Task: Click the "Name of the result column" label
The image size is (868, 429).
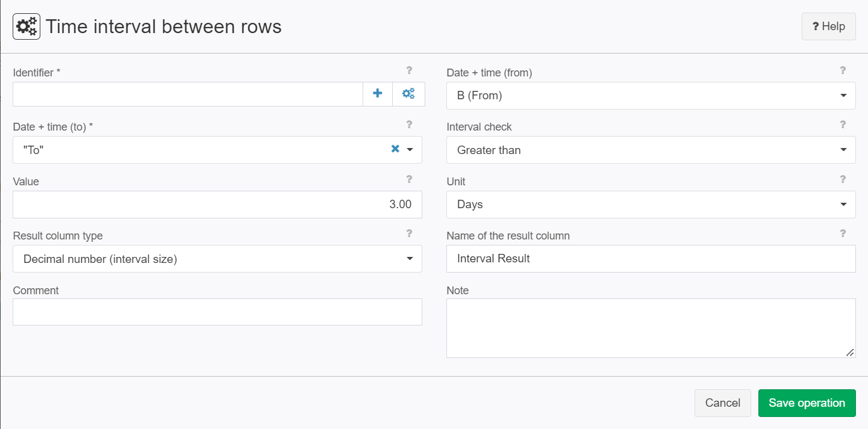Action: [x=508, y=236]
